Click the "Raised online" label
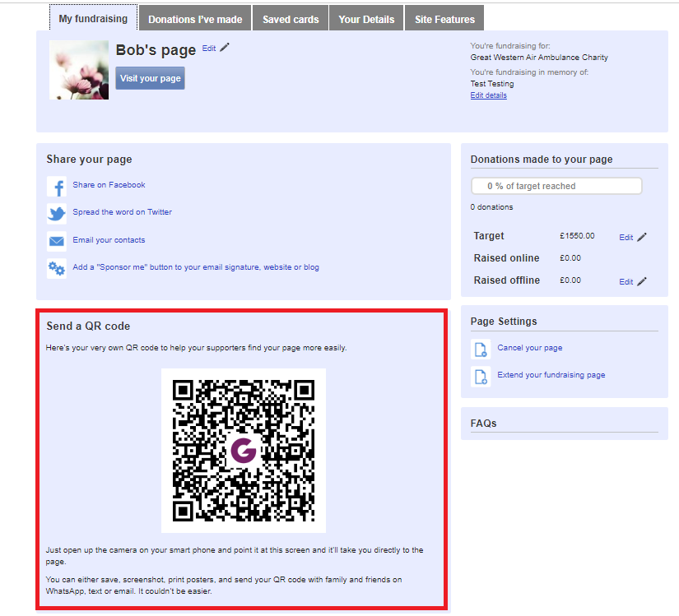Screen dimensions: 679x616 click(507, 258)
